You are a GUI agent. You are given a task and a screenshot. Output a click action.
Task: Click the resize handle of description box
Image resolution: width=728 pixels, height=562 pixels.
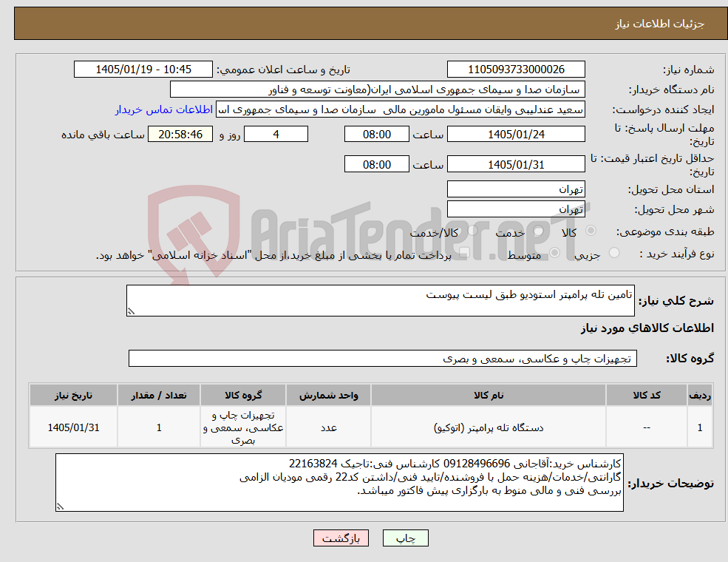(131, 311)
